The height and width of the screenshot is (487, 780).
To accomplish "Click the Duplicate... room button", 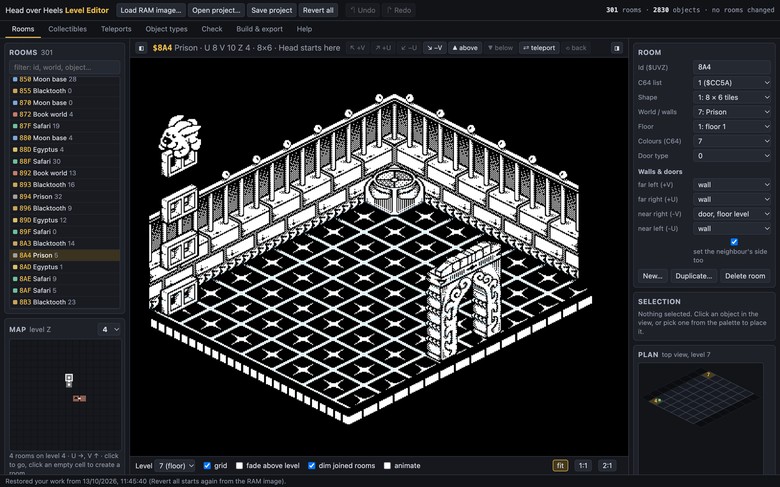I will (693, 276).
